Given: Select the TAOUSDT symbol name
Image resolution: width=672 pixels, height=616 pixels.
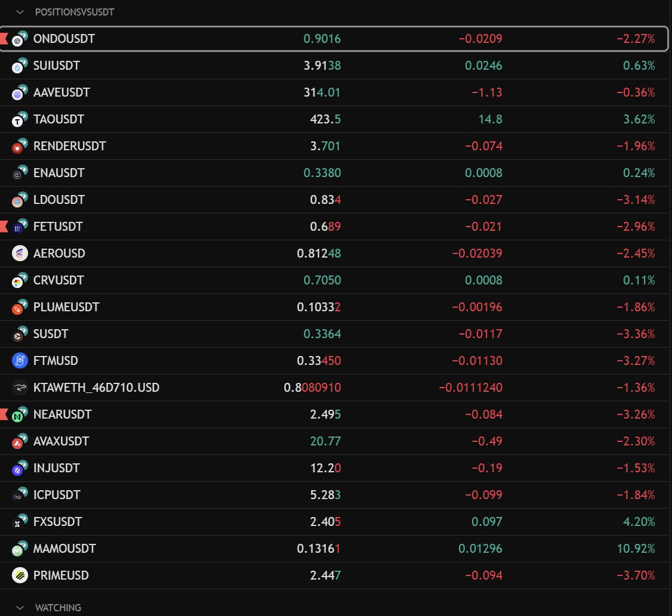Looking at the screenshot, I should coord(58,119).
